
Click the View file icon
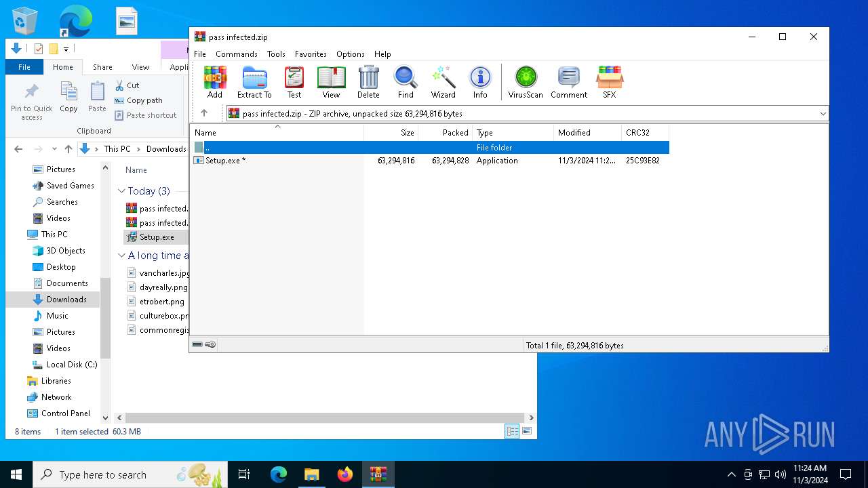point(331,83)
